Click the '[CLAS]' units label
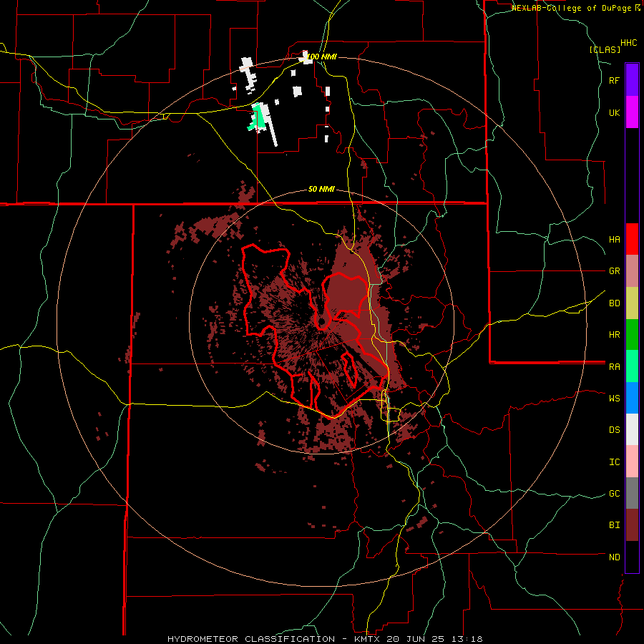Image resolution: width=644 pixels, height=644 pixels. (x=605, y=49)
